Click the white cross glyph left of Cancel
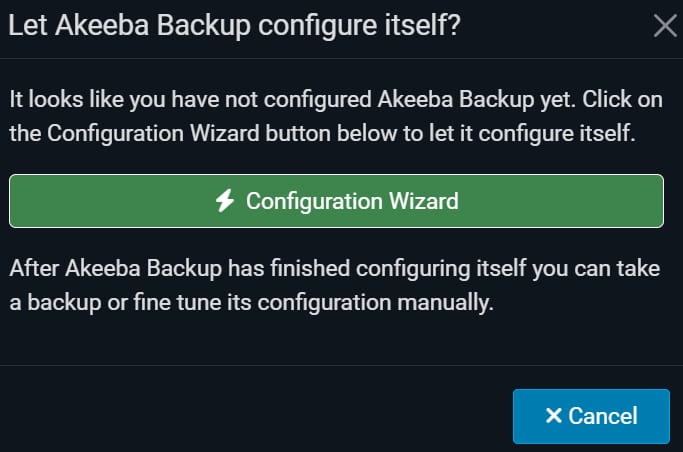 click(554, 415)
